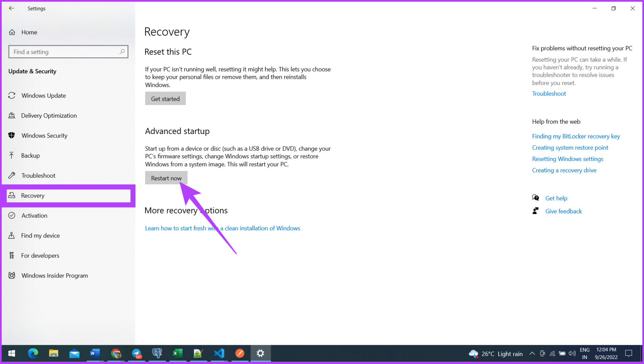
Task: Click the Troubleshoot wrench icon
Action: pyautogui.click(x=12, y=175)
